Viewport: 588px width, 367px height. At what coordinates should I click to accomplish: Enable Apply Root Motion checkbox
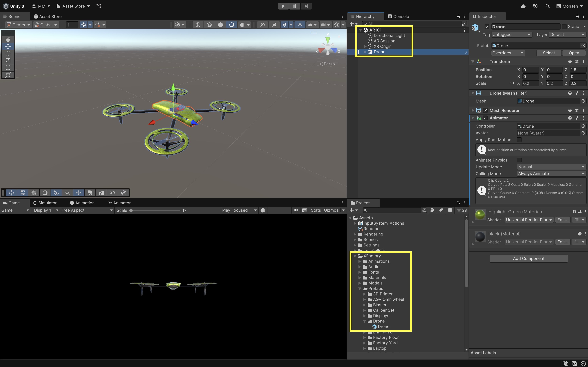(519, 140)
